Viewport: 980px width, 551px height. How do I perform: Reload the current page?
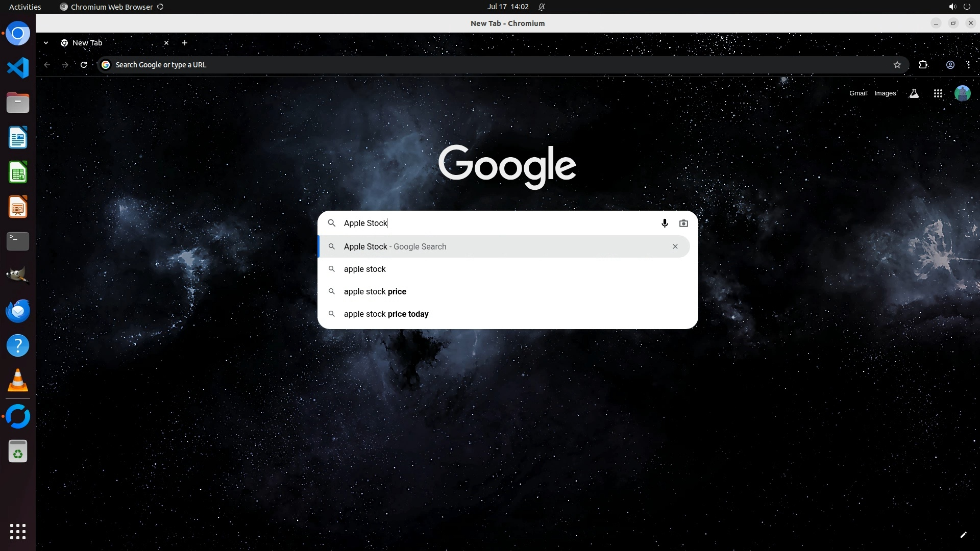point(84,65)
